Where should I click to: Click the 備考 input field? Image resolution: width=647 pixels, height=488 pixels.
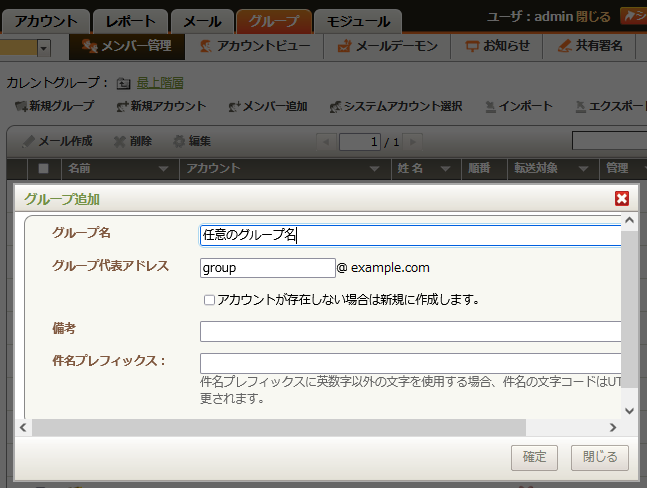[411, 332]
